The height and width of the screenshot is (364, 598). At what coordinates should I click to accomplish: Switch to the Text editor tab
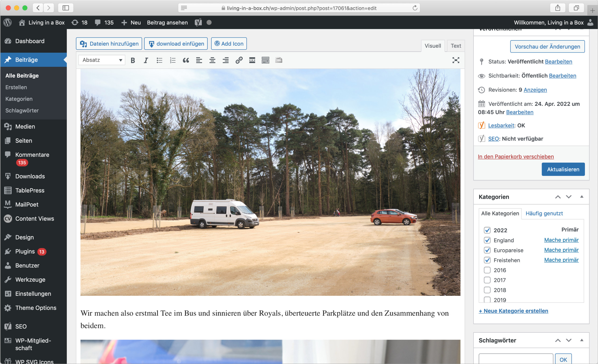tap(456, 46)
